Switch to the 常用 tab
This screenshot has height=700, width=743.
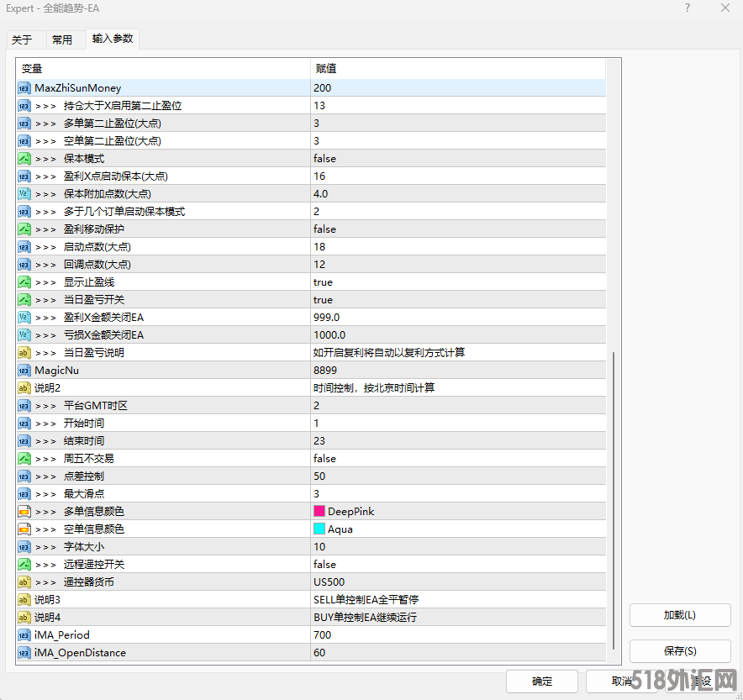point(62,39)
